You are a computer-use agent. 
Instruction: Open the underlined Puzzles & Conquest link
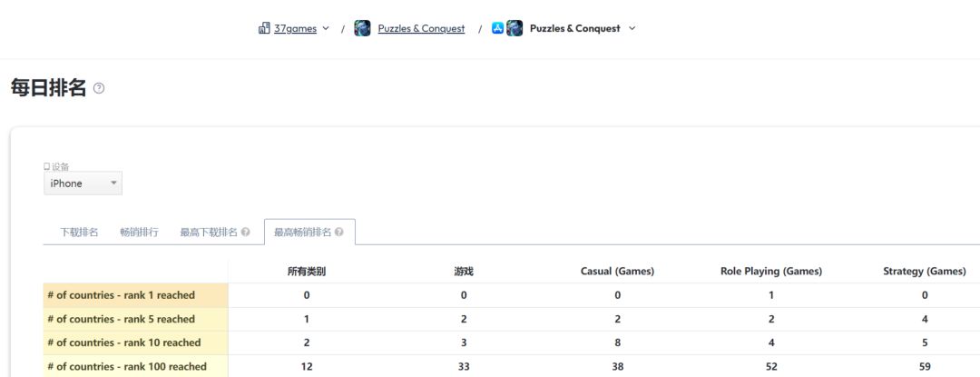pyautogui.click(x=421, y=28)
